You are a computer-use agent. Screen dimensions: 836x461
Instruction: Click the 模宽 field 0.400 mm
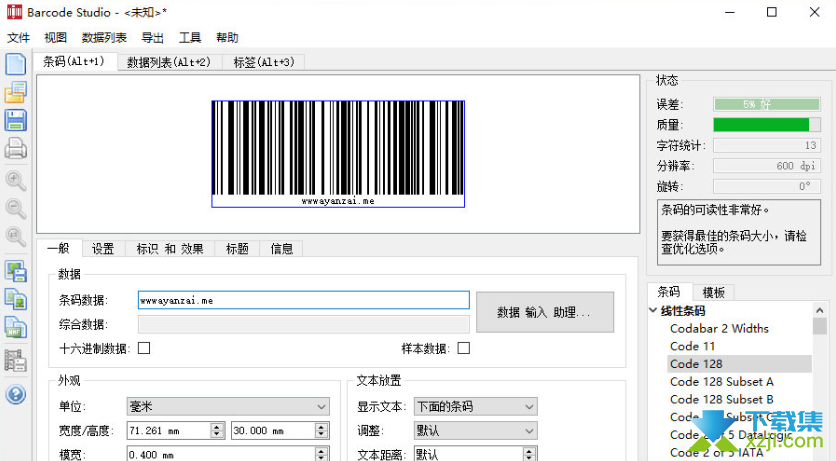pyautogui.click(x=221, y=455)
